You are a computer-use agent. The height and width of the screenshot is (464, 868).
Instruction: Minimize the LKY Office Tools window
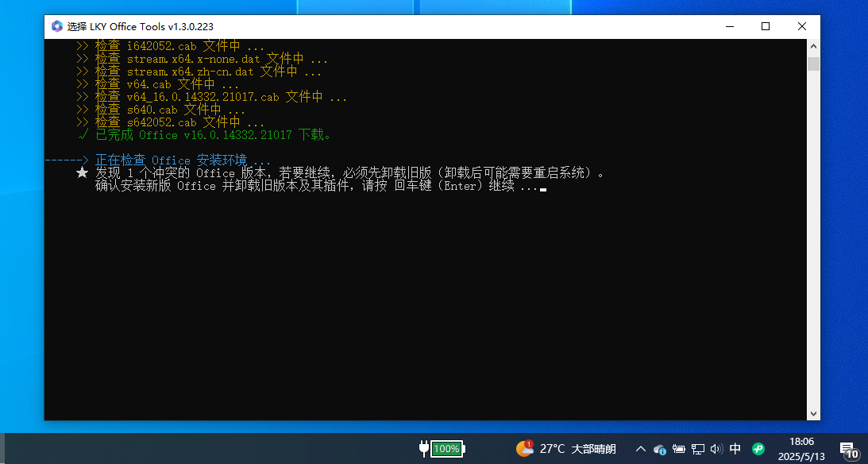[x=730, y=26]
